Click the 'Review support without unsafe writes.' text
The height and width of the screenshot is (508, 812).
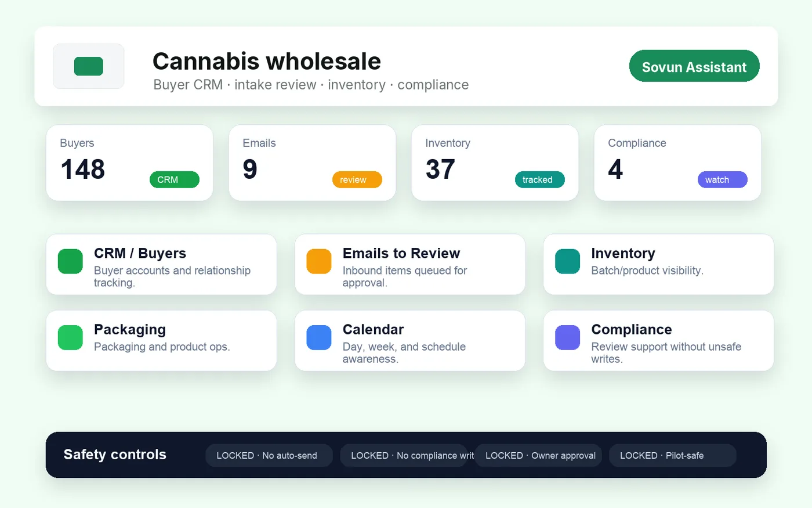[666, 352]
